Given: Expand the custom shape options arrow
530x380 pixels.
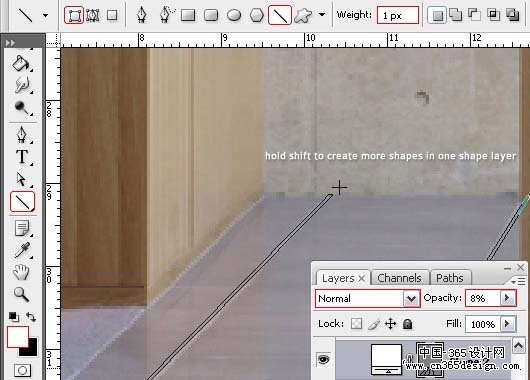Looking at the screenshot, I should pyautogui.click(x=322, y=15).
